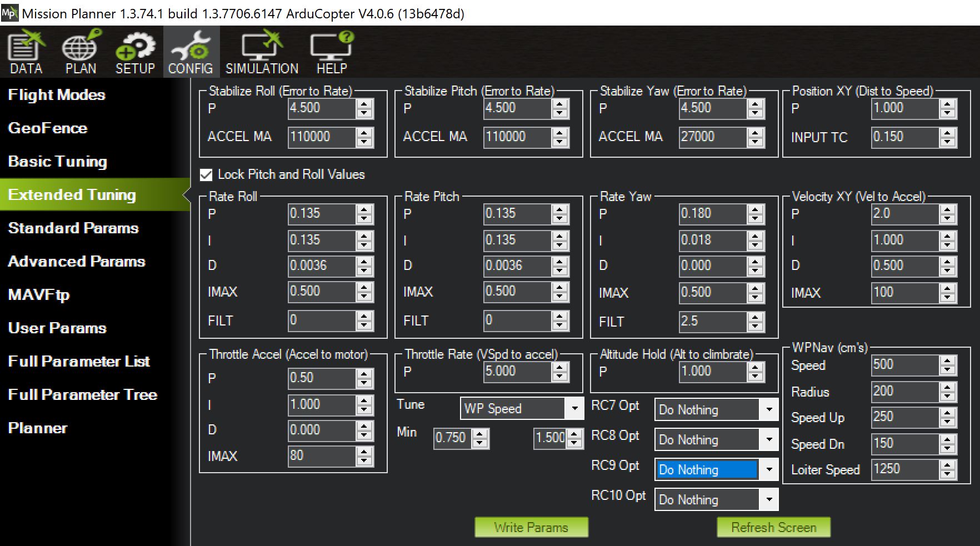Screen dimensions: 980x546
Task: Decrease Stabilize Yaw P with down arrow
Action: point(756,113)
